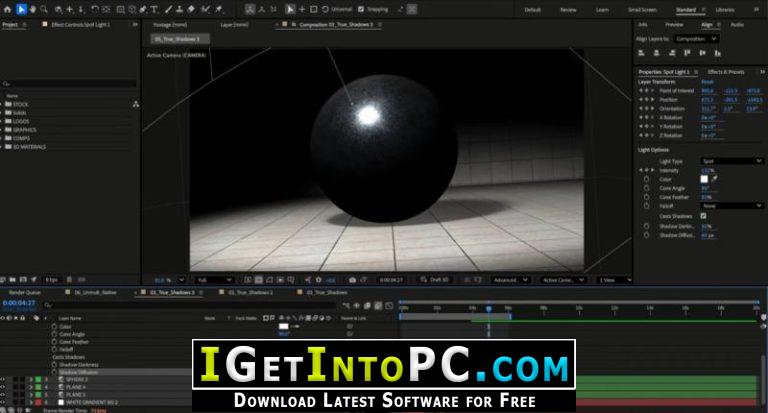Image resolution: width=768 pixels, height=413 pixels.
Task: Delete selected project item with trash icon
Action: coord(69,280)
